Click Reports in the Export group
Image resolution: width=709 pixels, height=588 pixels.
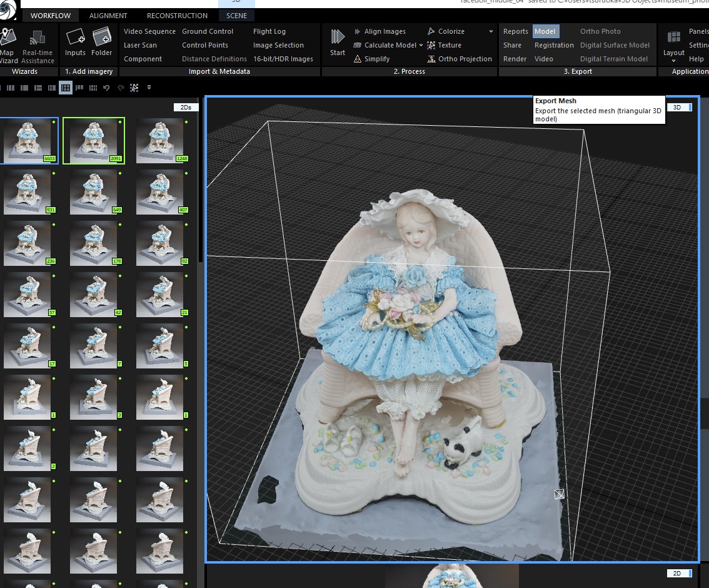[x=515, y=31]
